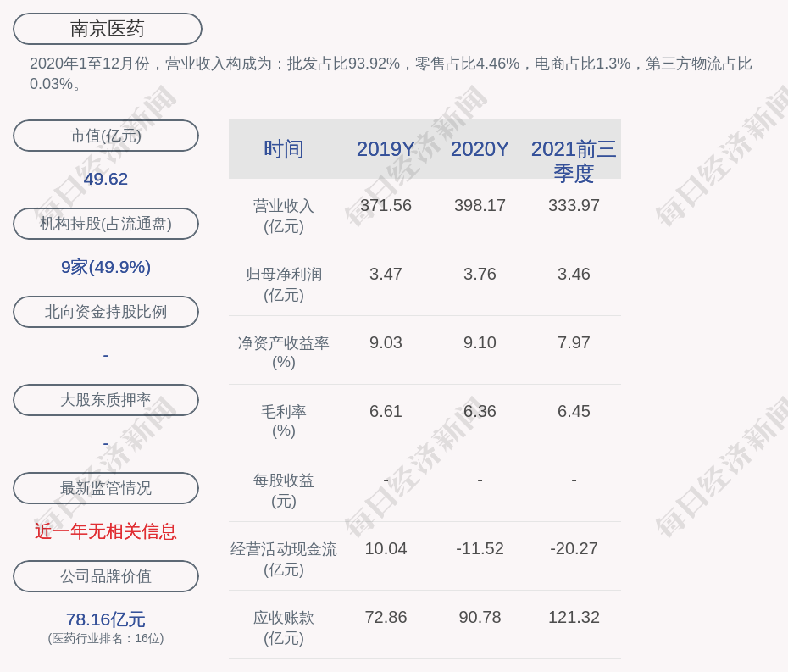Click the 净资产收益率(%) row label

(284, 353)
